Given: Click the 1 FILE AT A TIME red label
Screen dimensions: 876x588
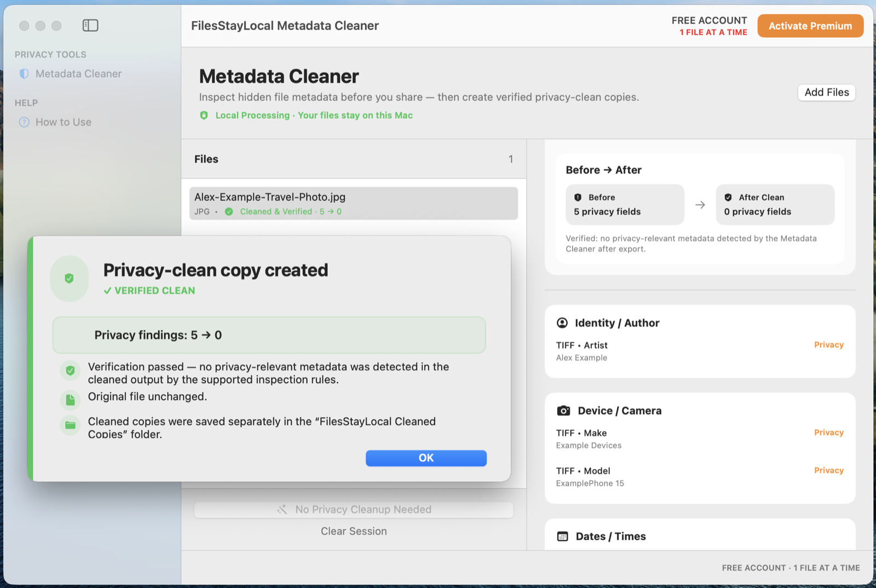Looking at the screenshot, I should (x=713, y=32).
